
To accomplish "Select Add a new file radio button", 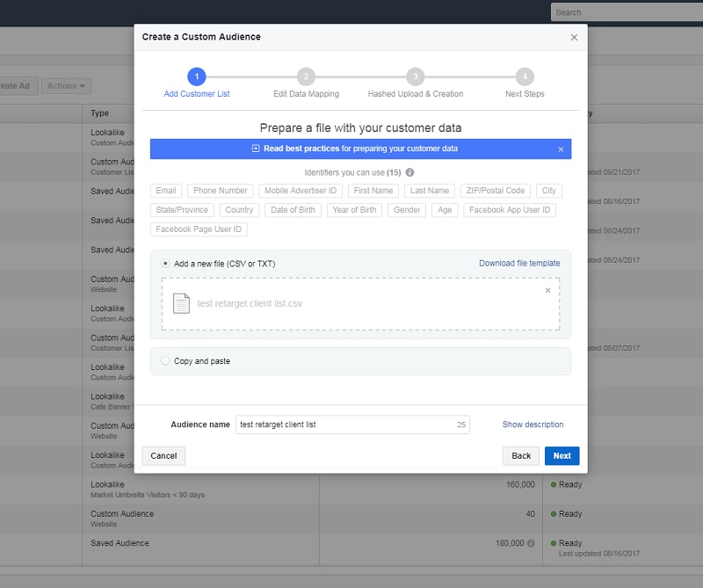I will tap(165, 264).
